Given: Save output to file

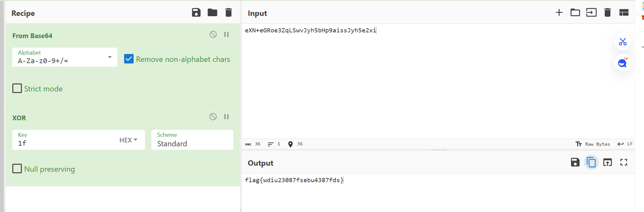Looking at the screenshot, I should [575, 162].
